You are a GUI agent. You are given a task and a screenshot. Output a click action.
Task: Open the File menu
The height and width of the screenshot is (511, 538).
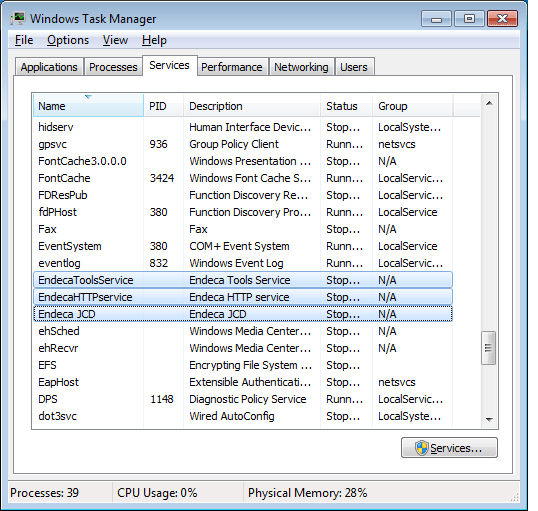[x=24, y=40]
